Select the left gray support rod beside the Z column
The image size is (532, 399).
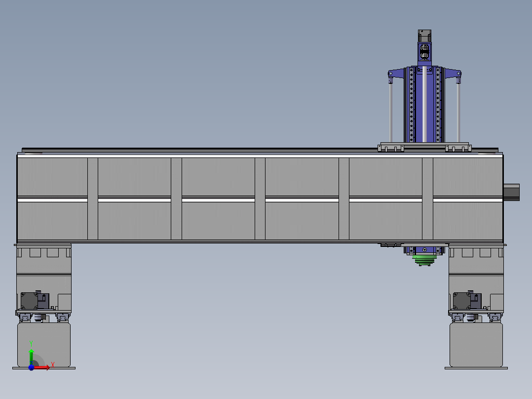[391, 113]
